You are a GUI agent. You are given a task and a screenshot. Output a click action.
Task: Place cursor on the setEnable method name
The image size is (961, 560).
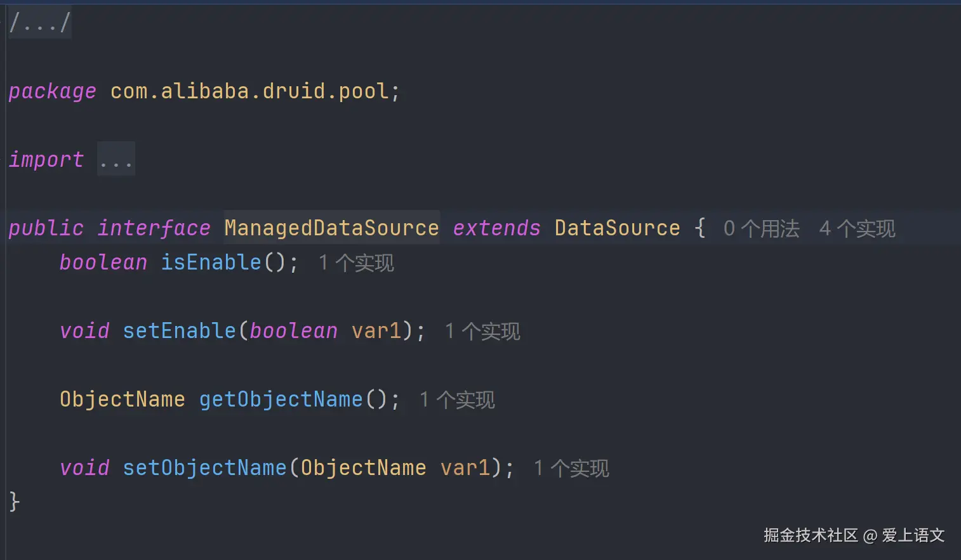tap(179, 330)
